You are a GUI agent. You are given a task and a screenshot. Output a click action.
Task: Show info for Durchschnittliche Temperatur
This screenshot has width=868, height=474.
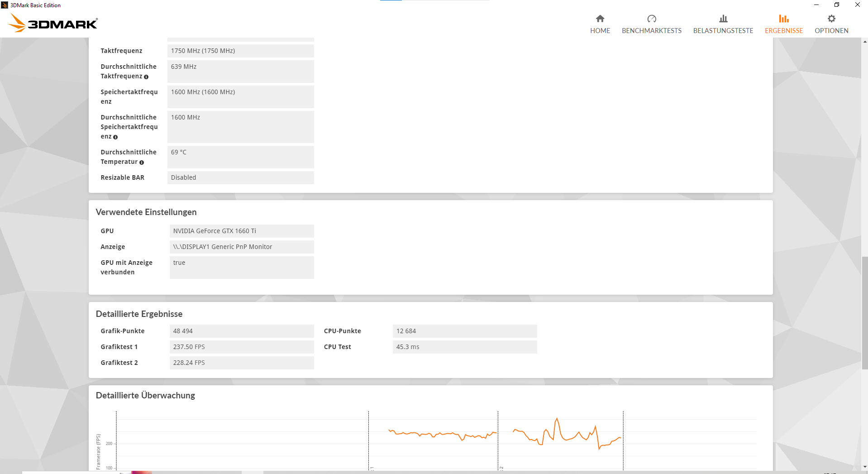coord(142,163)
